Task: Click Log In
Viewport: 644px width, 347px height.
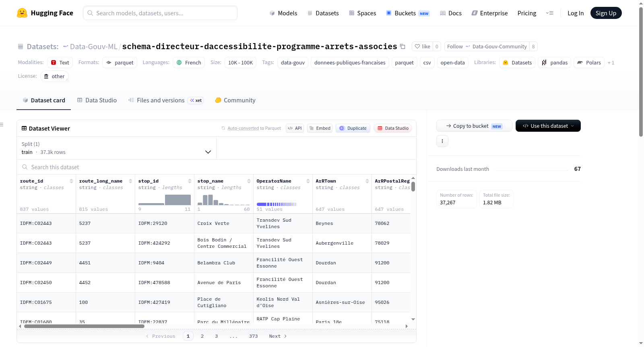Action: pos(576,13)
